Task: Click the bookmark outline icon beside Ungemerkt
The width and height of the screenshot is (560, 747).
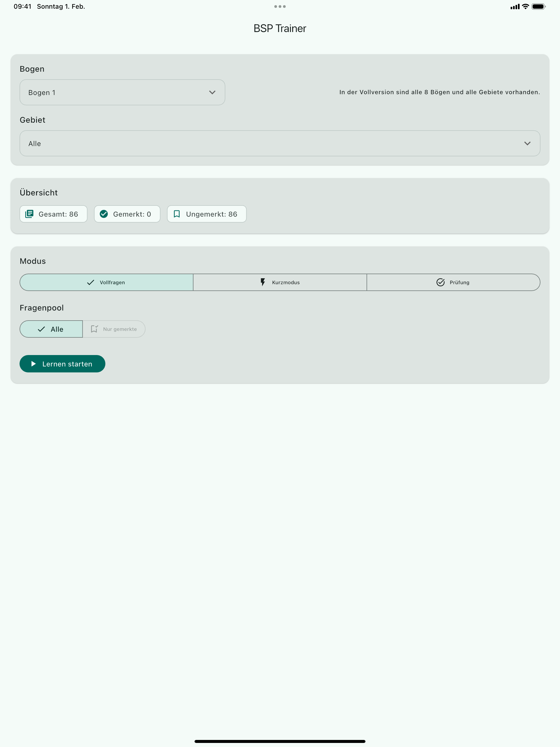Action: click(177, 214)
